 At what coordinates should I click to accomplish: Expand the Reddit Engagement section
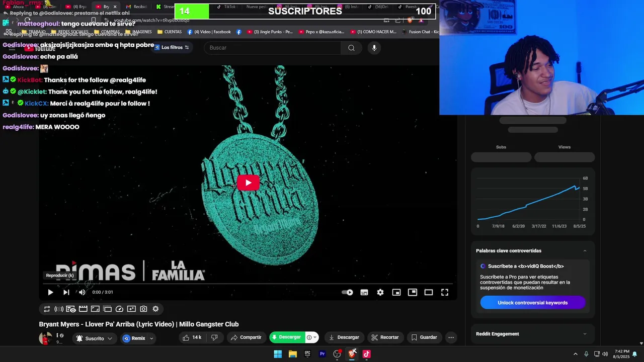point(585,334)
